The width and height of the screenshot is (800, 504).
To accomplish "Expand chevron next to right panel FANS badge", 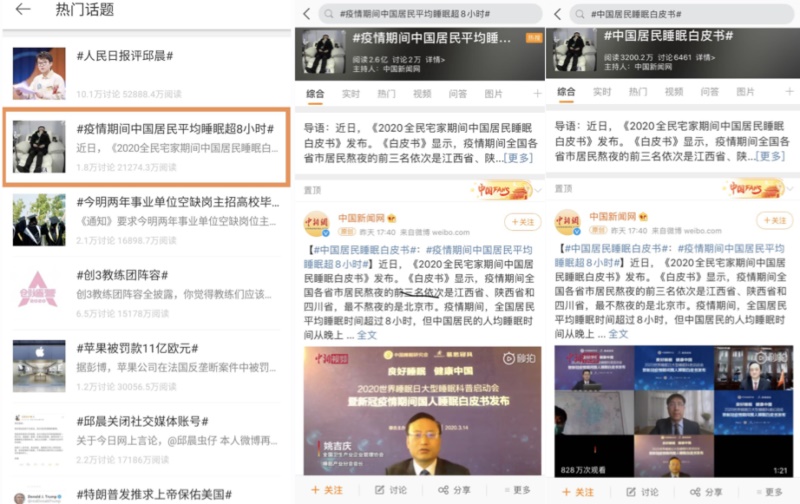I will point(790,189).
